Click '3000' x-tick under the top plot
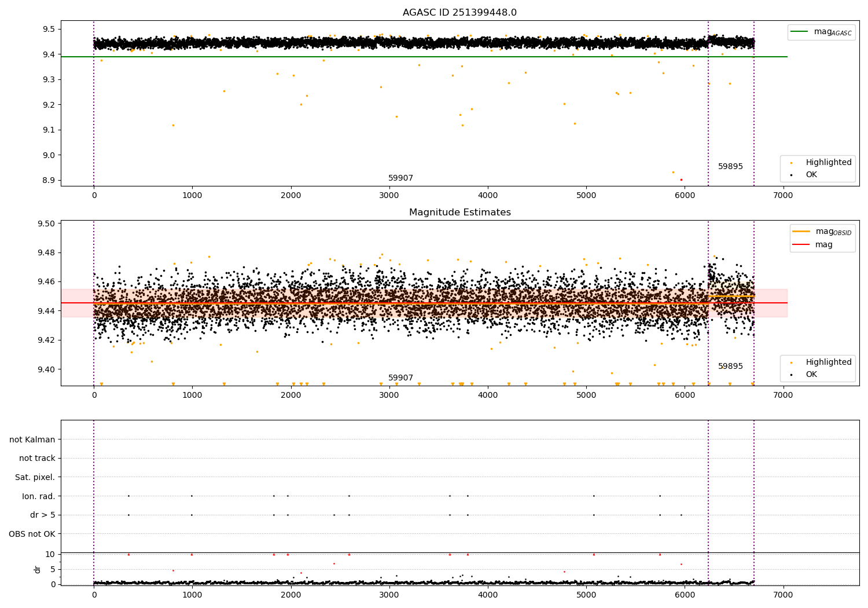The width and height of the screenshot is (868, 608). [389, 196]
